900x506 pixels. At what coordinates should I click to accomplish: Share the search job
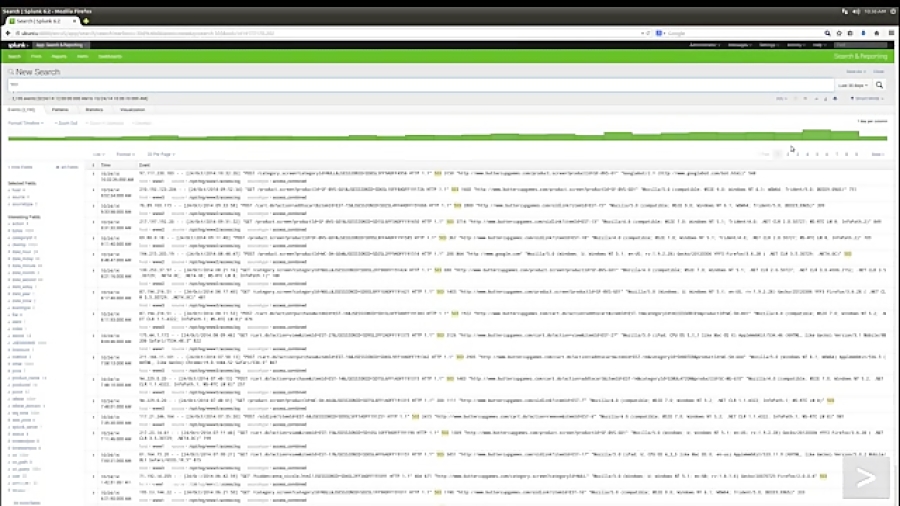816,99
